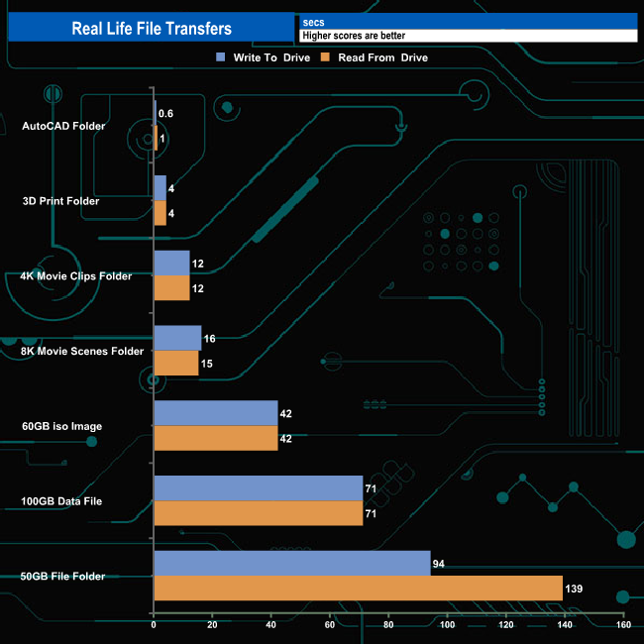The width and height of the screenshot is (644, 644).
Task: Click the '80' x-axis tick label
Action: (x=388, y=625)
